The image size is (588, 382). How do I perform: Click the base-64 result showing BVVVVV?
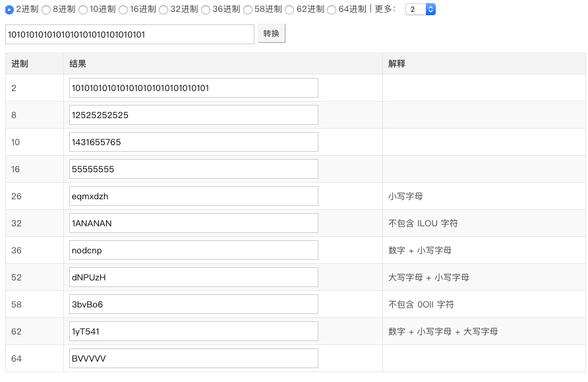click(193, 358)
